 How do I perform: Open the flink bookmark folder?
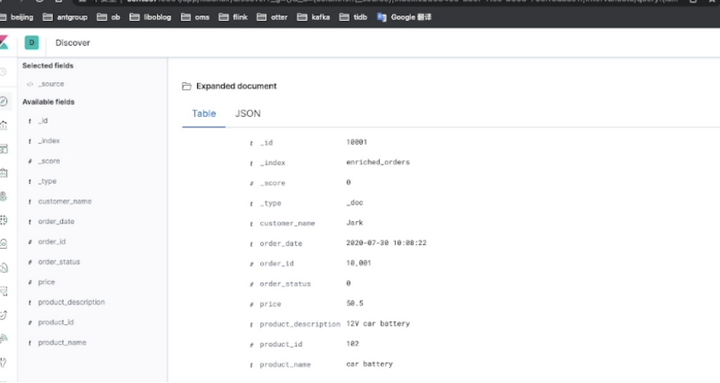233,17
